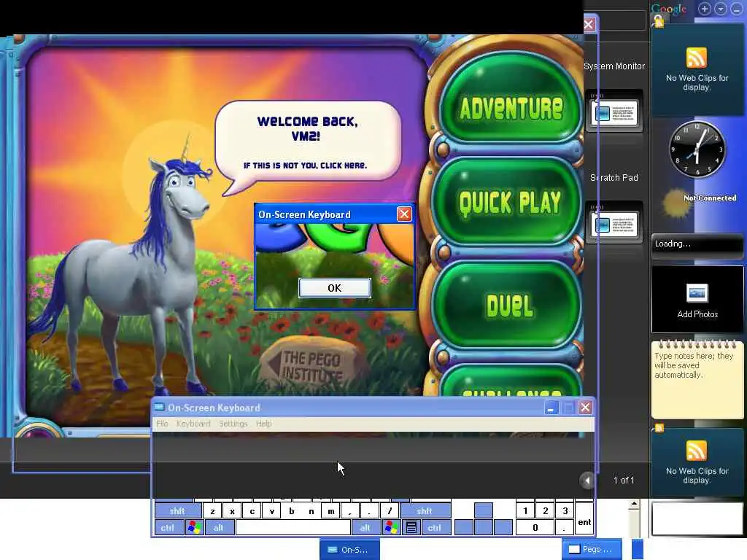Click the 'If this is not you, click here' link
This screenshot has width=747, height=560.
click(x=306, y=166)
